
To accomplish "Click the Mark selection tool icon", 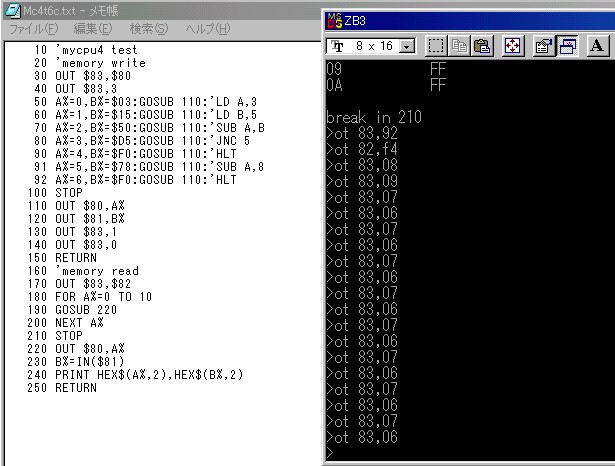I will click(436, 46).
